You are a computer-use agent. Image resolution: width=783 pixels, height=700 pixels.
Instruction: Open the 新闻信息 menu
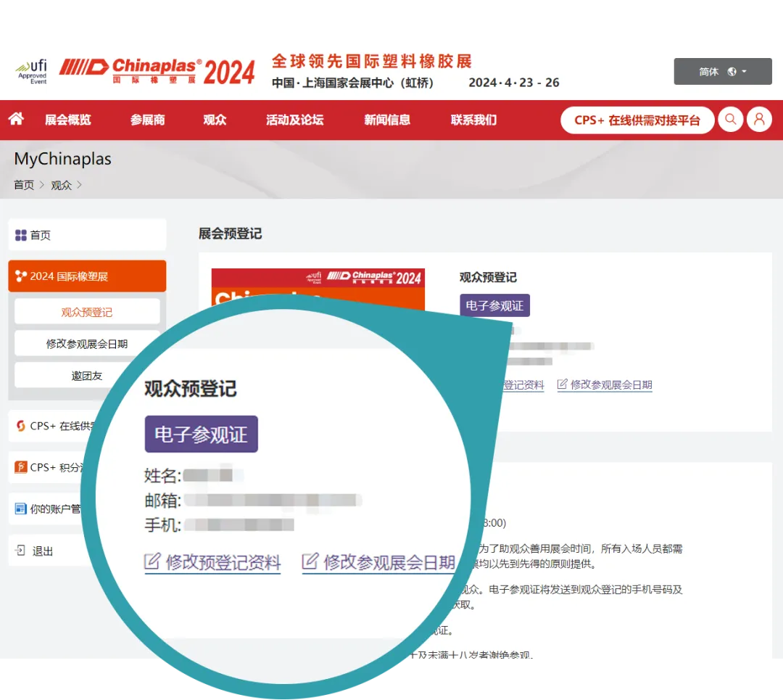[x=387, y=120]
